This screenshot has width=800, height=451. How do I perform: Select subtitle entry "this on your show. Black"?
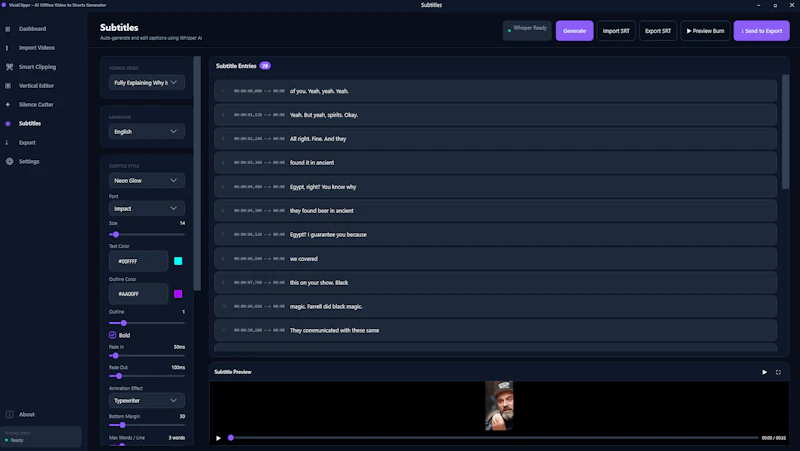495,283
